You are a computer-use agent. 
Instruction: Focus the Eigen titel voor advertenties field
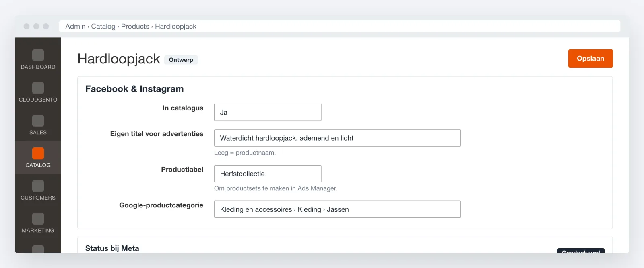point(337,138)
